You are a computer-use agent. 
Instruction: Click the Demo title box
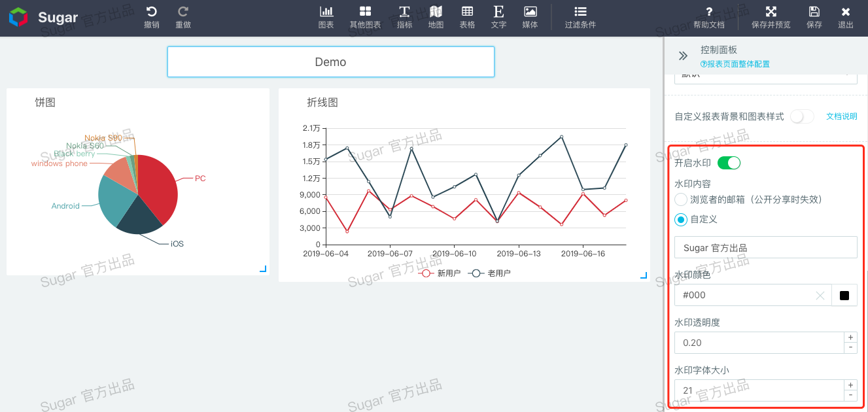(x=331, y=62)
